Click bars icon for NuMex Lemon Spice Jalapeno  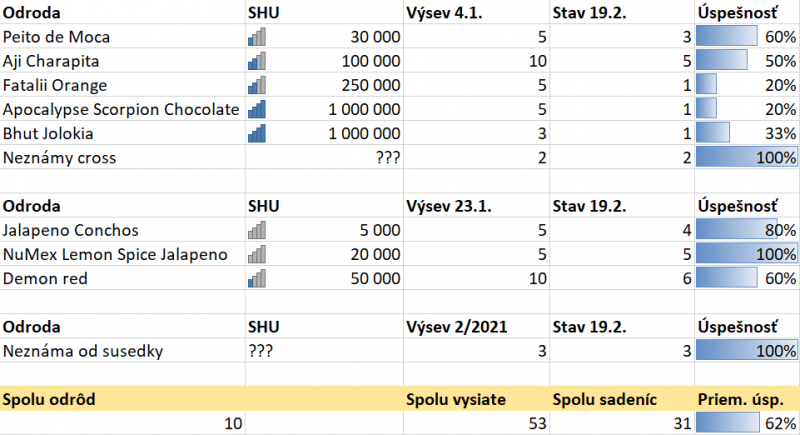click(x=256, y=254)
